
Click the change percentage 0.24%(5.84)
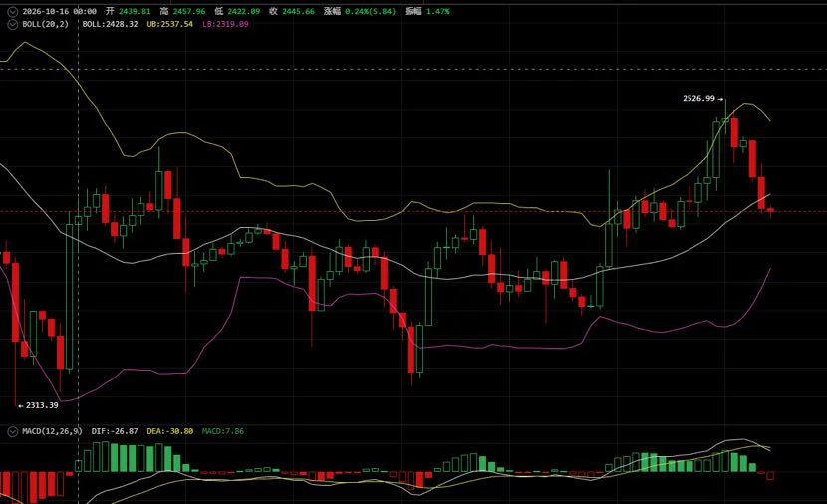click(x=371, y=11)
